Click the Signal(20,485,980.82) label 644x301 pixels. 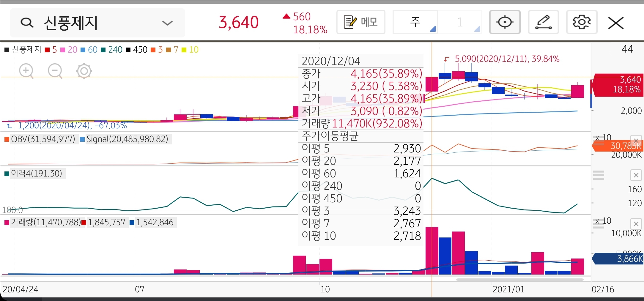click(127, 139)
